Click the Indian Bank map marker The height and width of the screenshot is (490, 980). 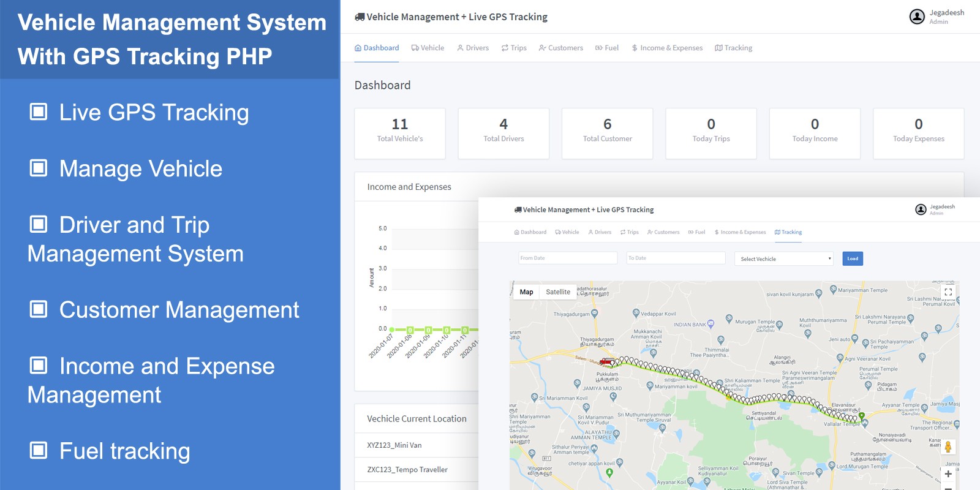710,323
